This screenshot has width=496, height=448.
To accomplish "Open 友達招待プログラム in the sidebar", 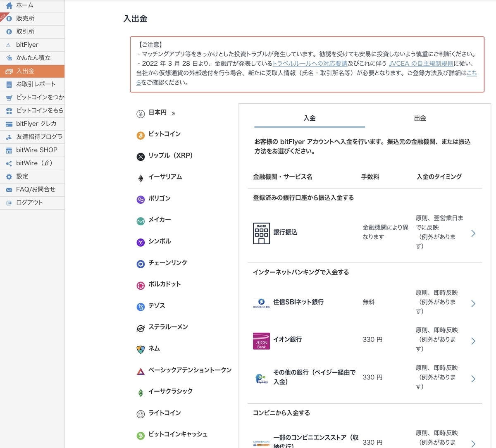I will (32, 137).
